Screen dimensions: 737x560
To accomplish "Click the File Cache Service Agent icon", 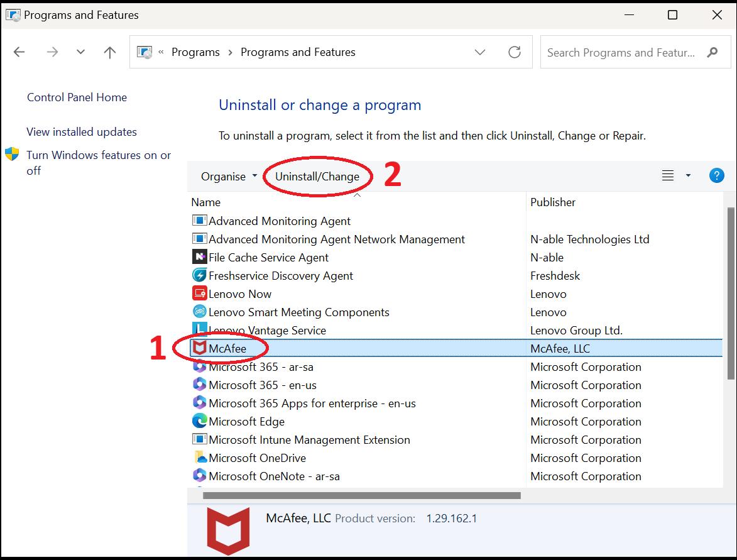I will 200,257.
